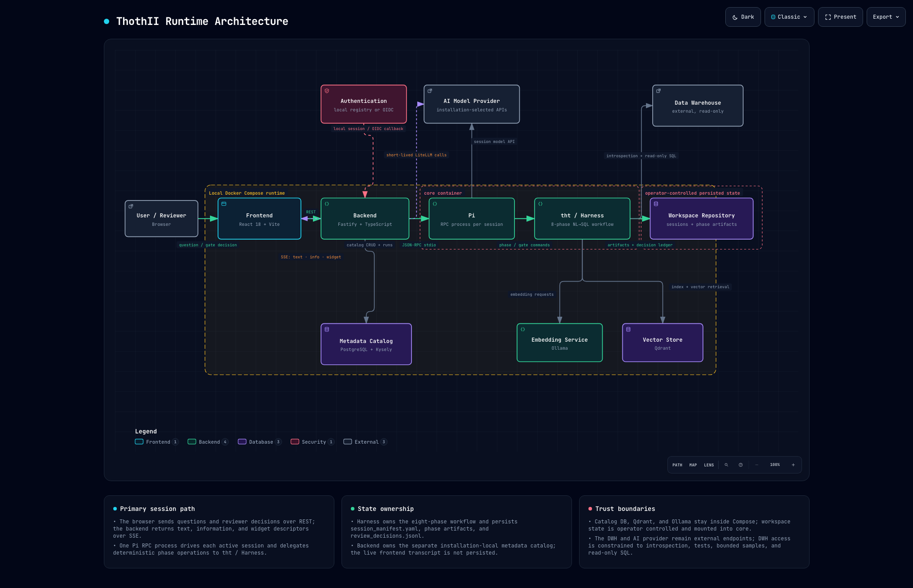913x588 pixels.
Task: Zoom in with the plus icon
Action: (x=793, y=465)
